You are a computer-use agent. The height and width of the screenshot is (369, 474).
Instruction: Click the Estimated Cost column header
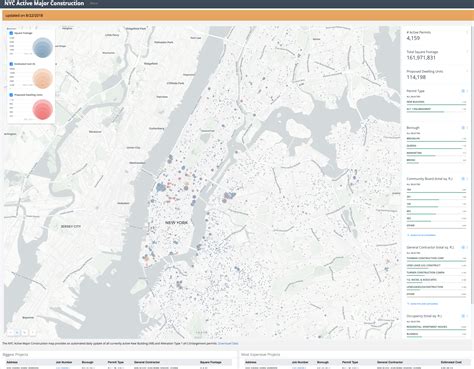click(451, 362)
